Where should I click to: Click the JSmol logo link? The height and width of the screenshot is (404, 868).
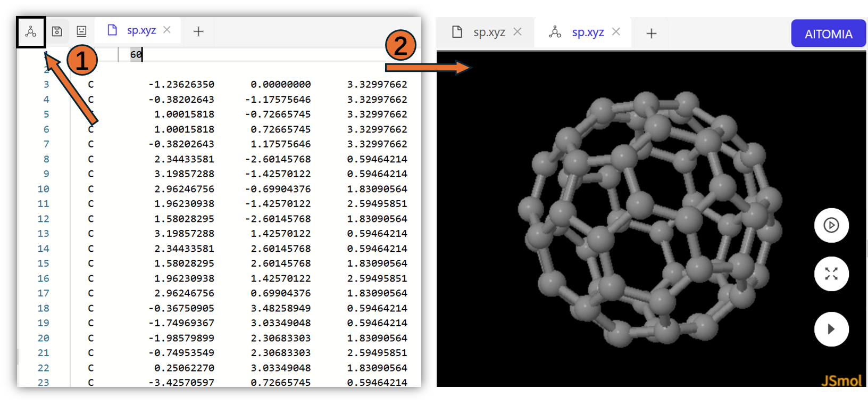(x=841, y=380)
